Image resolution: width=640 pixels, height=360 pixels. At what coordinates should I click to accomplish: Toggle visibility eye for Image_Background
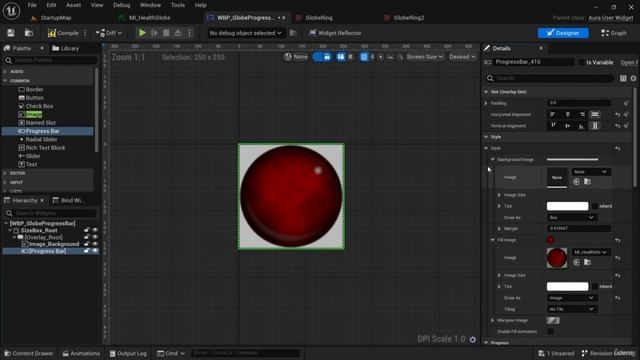(x=95, y=244)
